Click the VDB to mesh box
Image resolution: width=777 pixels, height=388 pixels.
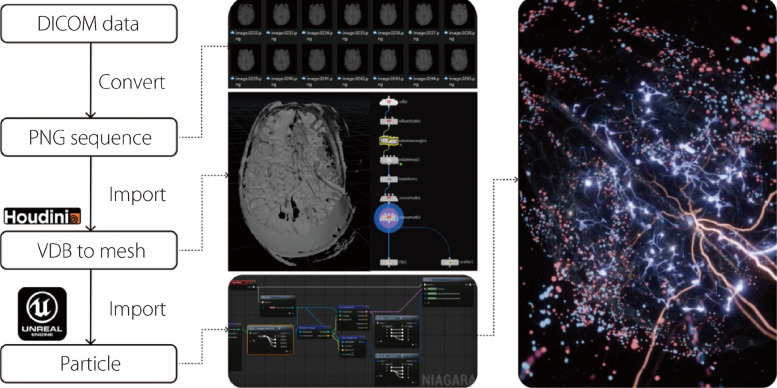pos(89,250)
